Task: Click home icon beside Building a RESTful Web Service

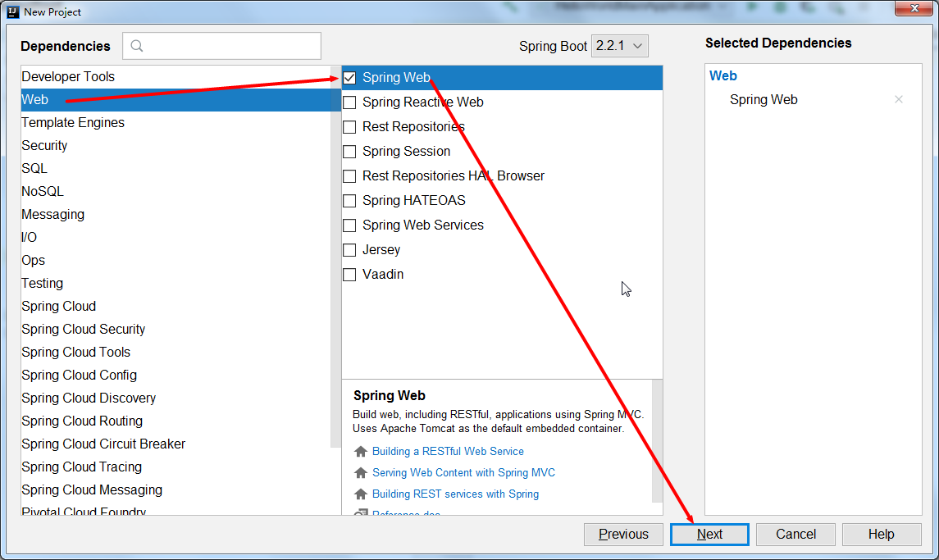Action: coord(361,452)
